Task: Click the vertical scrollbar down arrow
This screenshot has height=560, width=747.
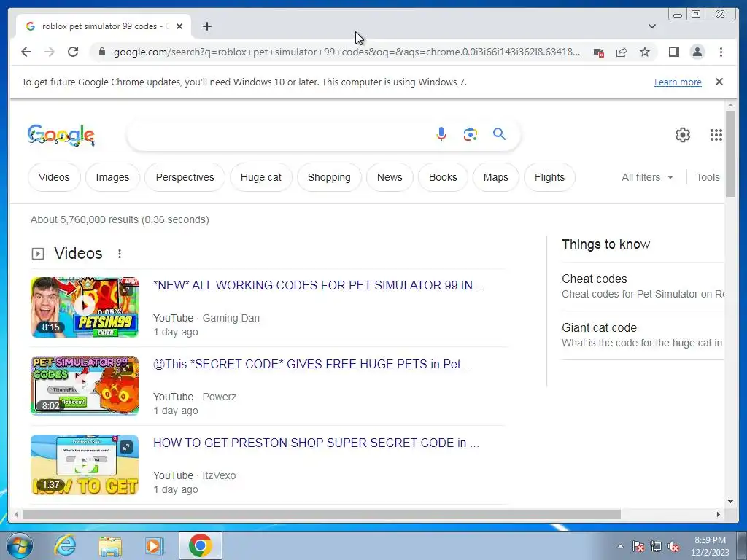Action: 730,502
